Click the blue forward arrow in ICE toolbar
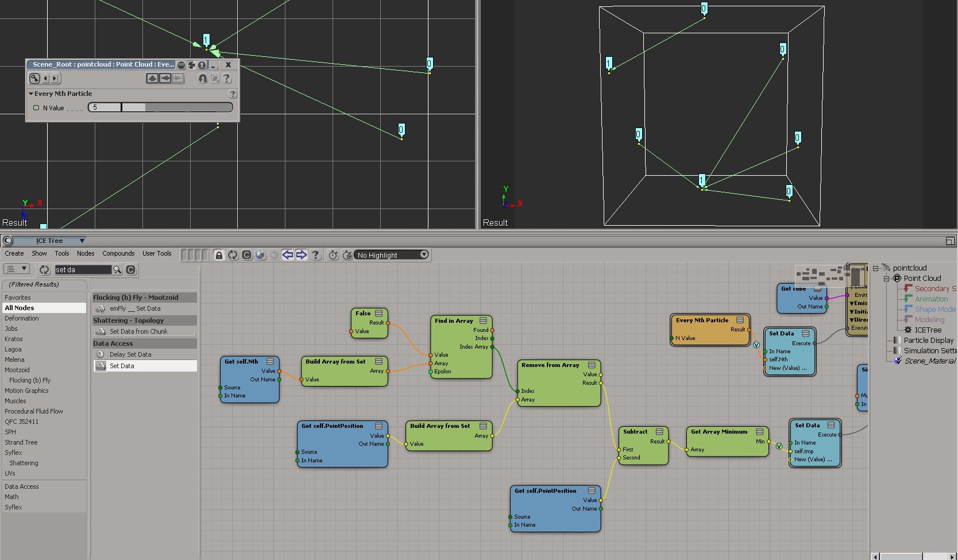958x560 pixels. (302, 255)
